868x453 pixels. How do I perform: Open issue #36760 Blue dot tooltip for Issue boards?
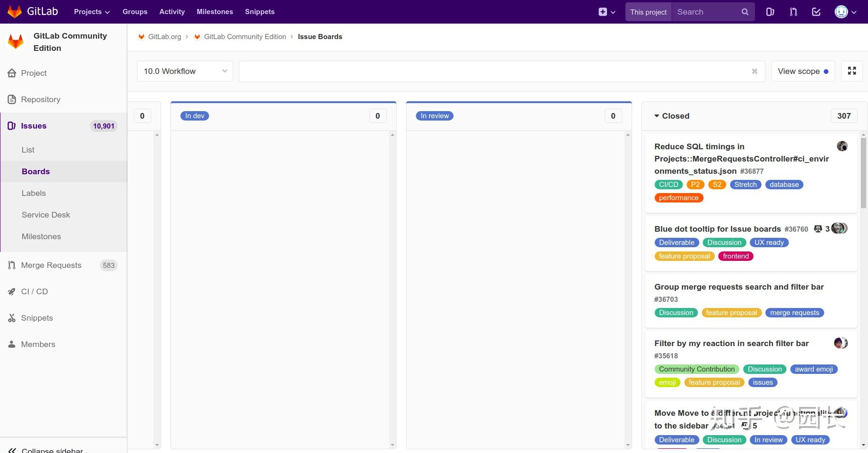717,229
